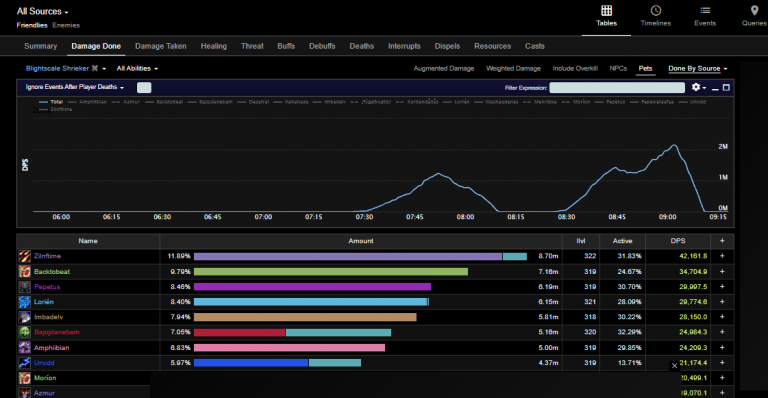Image resolution: width=768 pixels, height=398 pixels.
Task: Expand the Bajojdanebam row with plus icon
Action: click(722, 332)
